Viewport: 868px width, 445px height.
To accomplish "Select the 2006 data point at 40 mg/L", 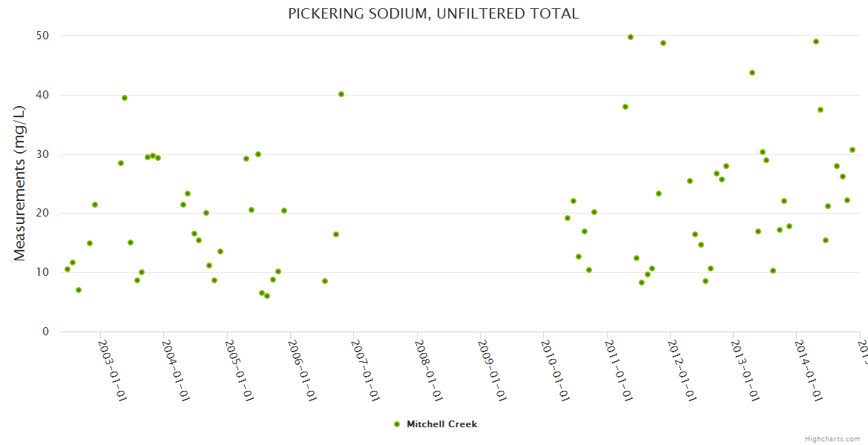I will click(341, 94).
